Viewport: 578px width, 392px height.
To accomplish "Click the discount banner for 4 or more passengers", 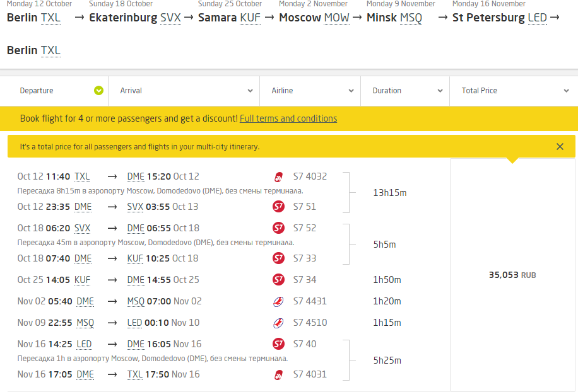I will click(289, 118).
